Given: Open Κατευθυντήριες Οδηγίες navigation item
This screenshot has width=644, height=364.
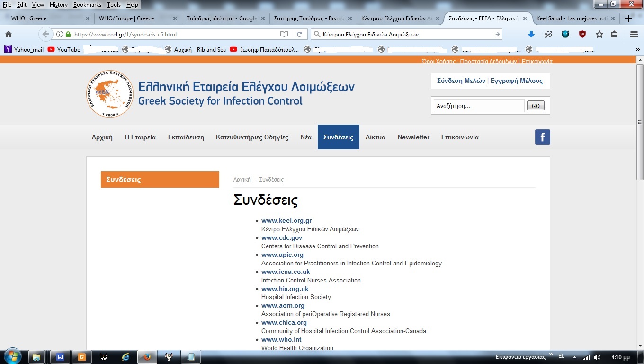Looking at the screenshot, I should (x=252, y=137).
